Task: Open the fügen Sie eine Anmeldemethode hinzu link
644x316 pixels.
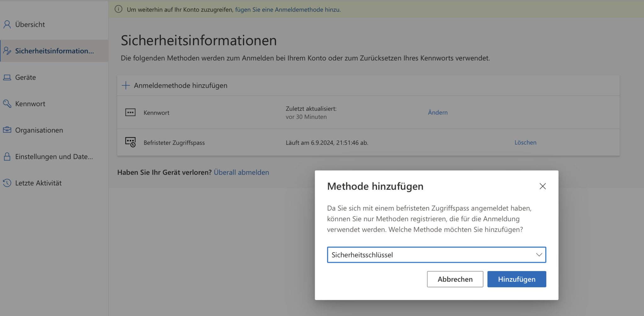Action: [287, 9]
